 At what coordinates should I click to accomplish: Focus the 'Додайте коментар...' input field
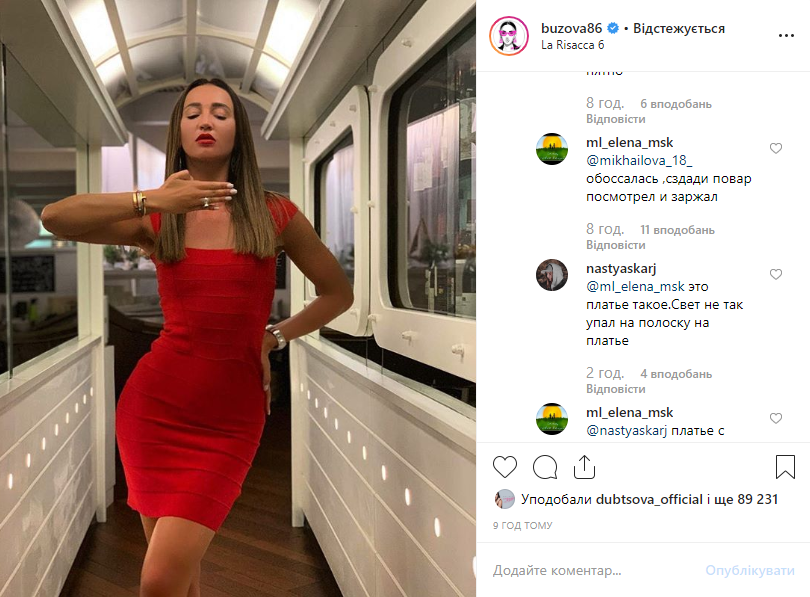click(x=594, y=570)
